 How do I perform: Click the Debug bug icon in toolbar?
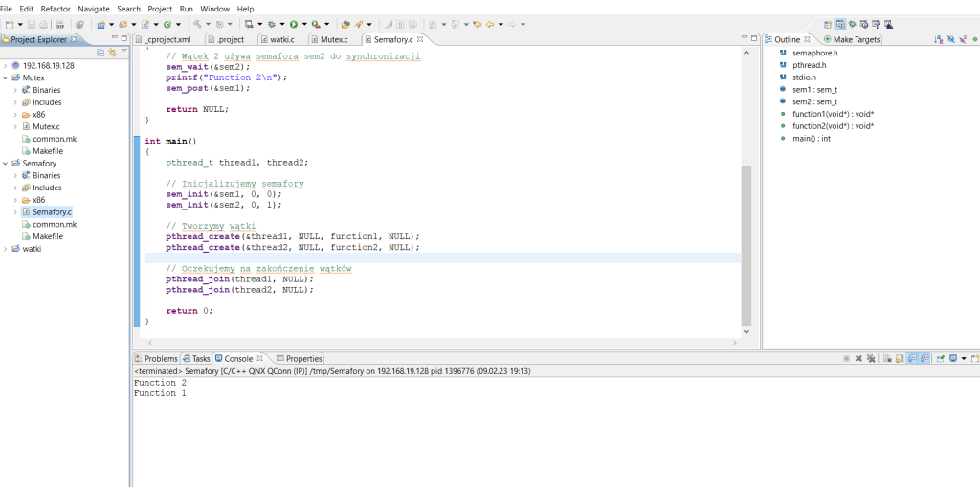coord(271,24)
